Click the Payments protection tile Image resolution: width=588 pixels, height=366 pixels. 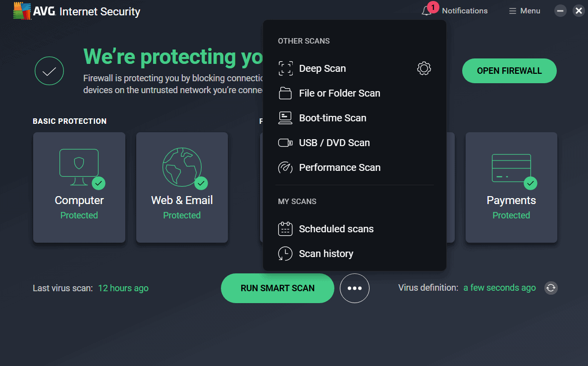tap(511, 187)
